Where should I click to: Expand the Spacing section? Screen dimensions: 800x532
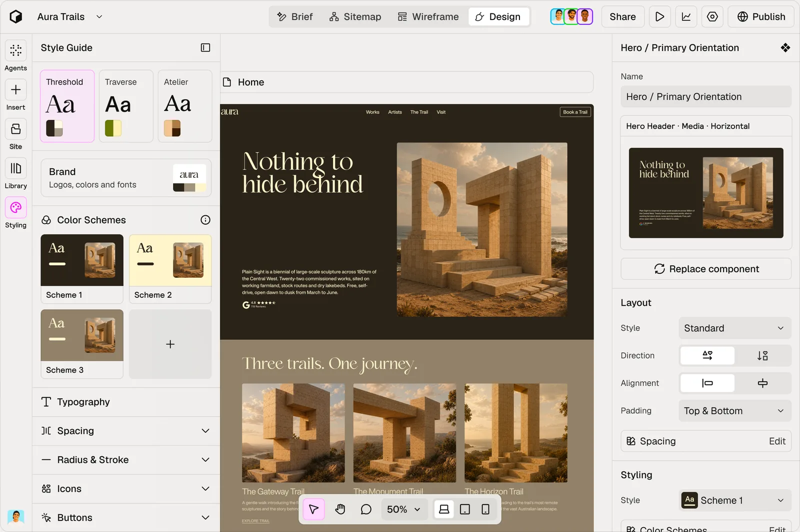(126, 431)
